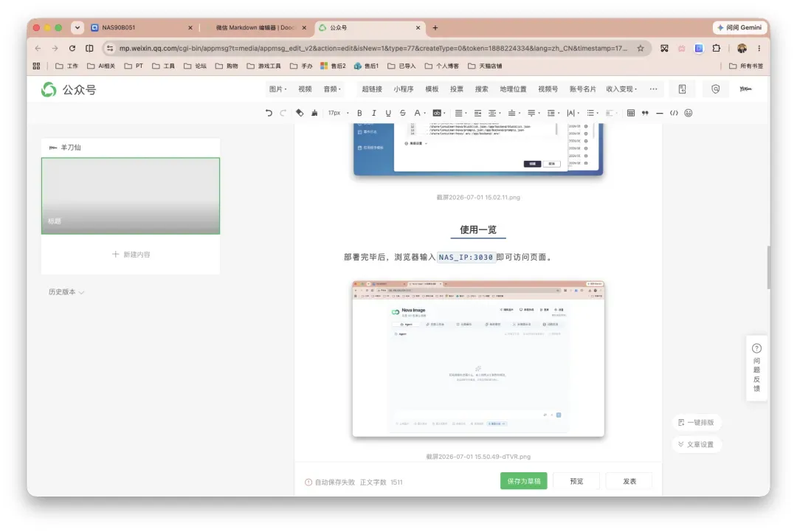Toggle bold formatting

point(359,114)
